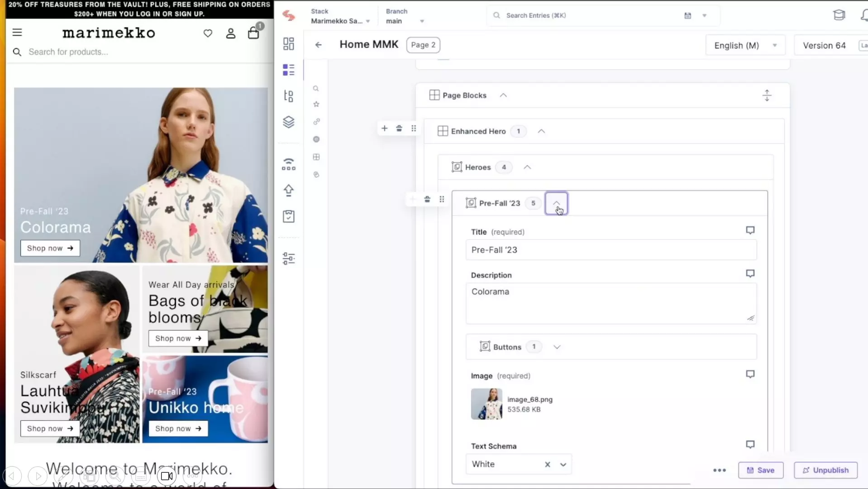The height and width of the screenshot is (489, 868).
Task: Grab the Pre-Fall '23 drag handle
Action: (x=442, y=199)
